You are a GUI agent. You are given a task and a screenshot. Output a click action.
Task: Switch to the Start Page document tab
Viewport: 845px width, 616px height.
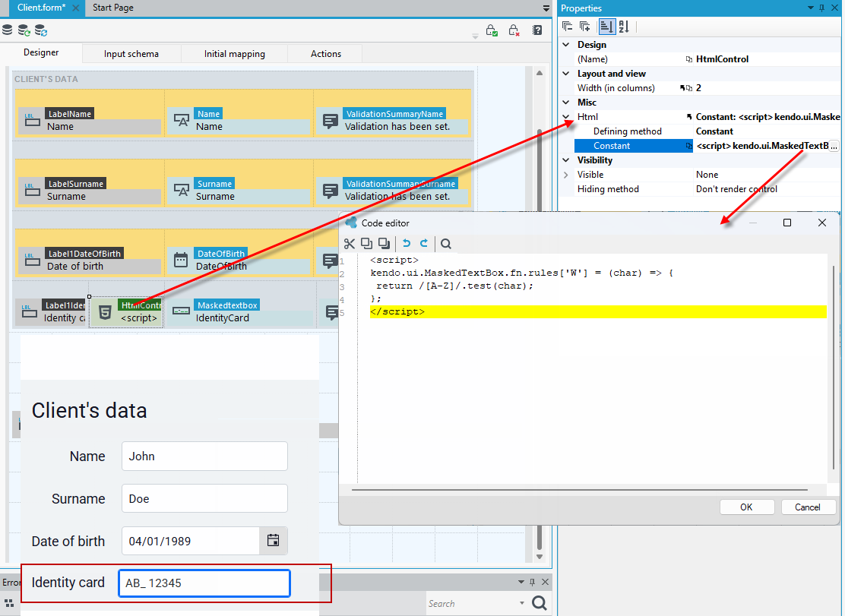coord(113,8)
